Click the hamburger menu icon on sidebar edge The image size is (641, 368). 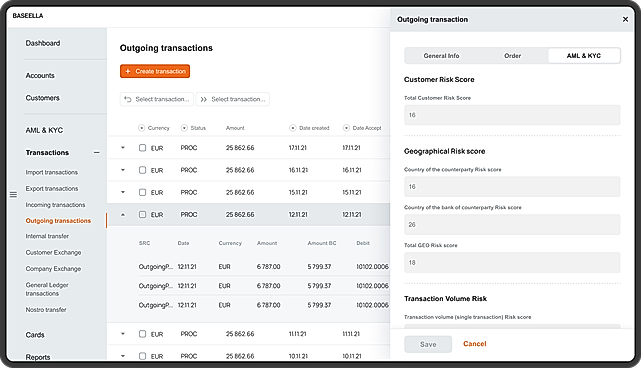pos(13,195)
